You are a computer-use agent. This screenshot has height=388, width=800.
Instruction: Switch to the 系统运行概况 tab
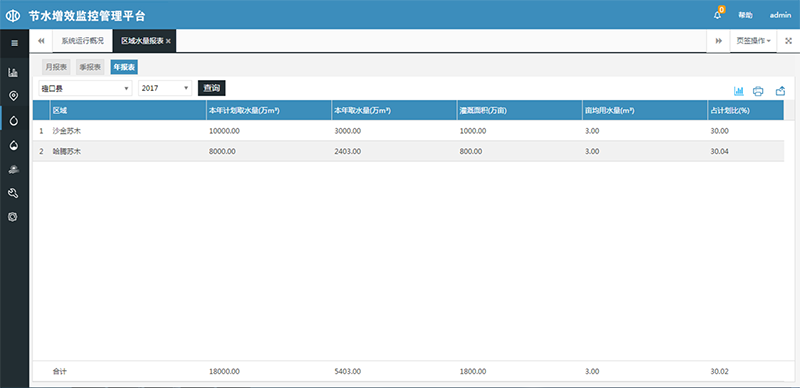83,41
